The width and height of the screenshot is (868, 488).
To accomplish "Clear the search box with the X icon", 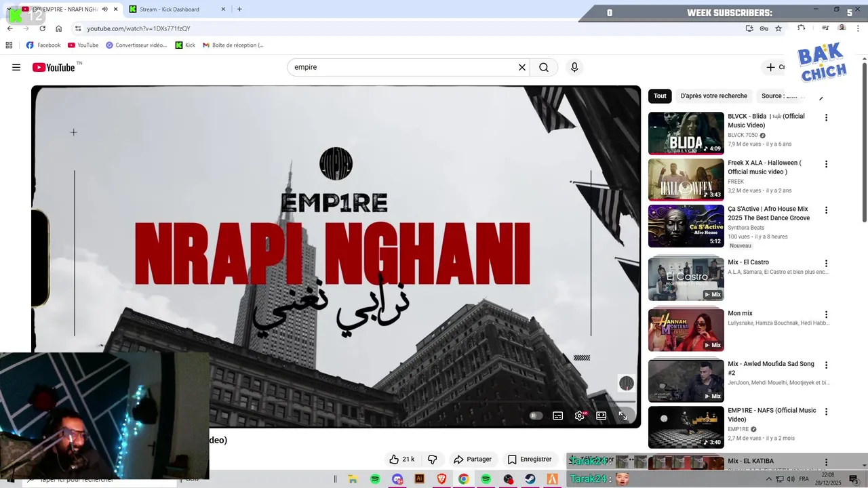I will coord(522,67).
